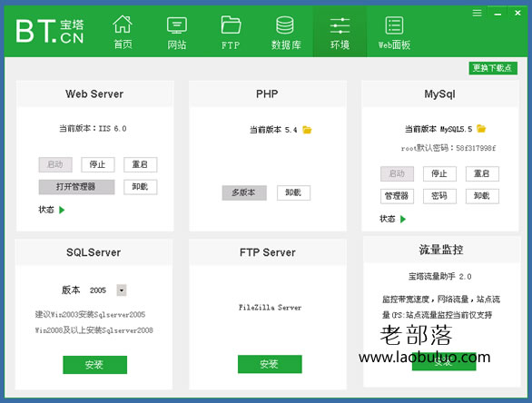Click the 流量监控 panel title
Image resolution: width=532 pixels, height=403 pixels.
(440, 250)
